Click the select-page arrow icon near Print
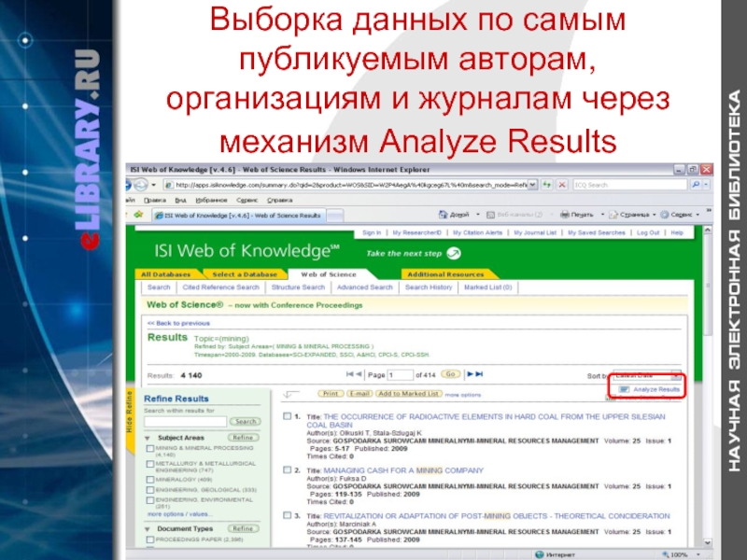 click(290, 394)
